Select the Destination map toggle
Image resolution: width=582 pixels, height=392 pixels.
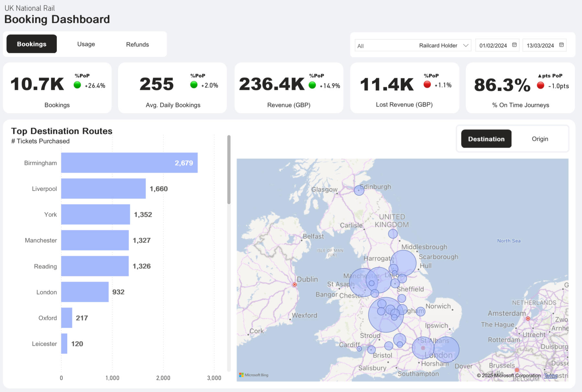point(486,139)
